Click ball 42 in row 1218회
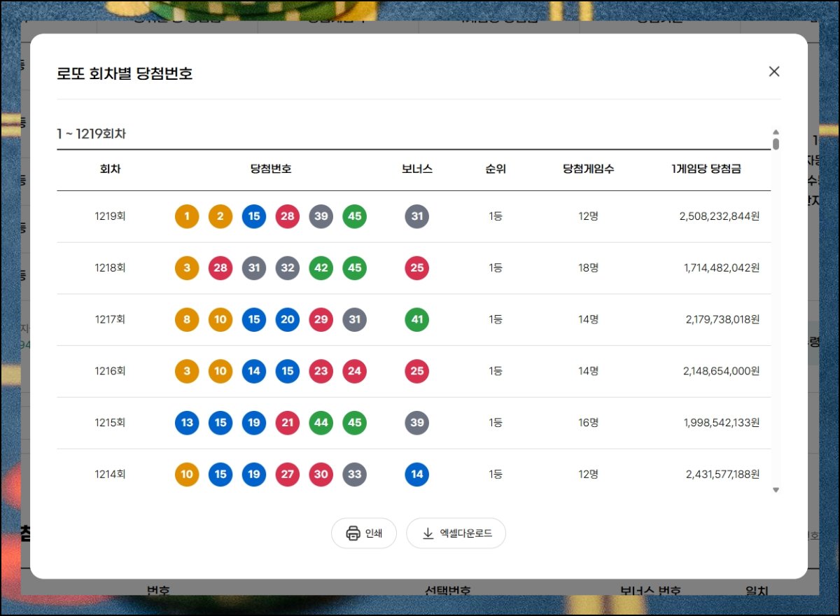The image size is (840, 616). pyautogui.click(x=321, y=268)
